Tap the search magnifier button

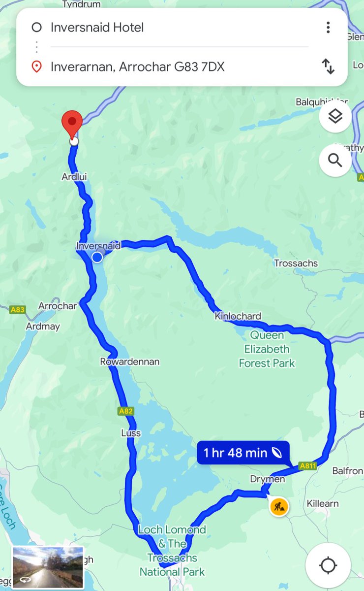(335, 160)
